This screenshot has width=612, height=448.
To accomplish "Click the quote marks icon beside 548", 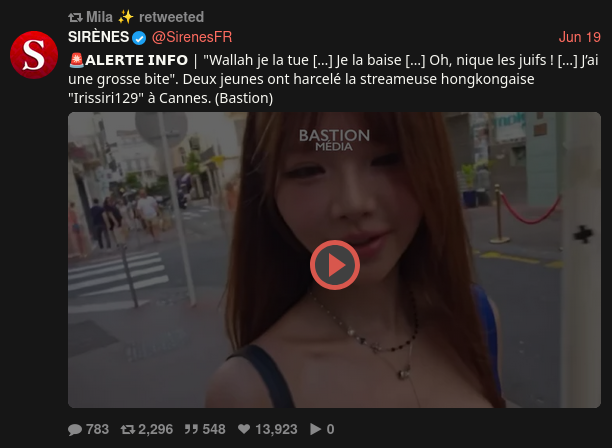I will click(191, 429).
